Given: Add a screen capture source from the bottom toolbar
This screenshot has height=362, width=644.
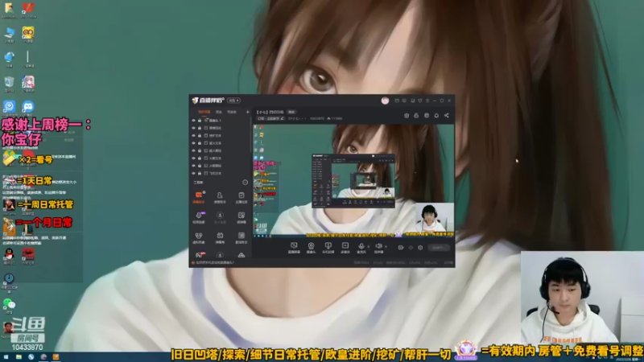Looking at the screenshot, I should [294, 247].
